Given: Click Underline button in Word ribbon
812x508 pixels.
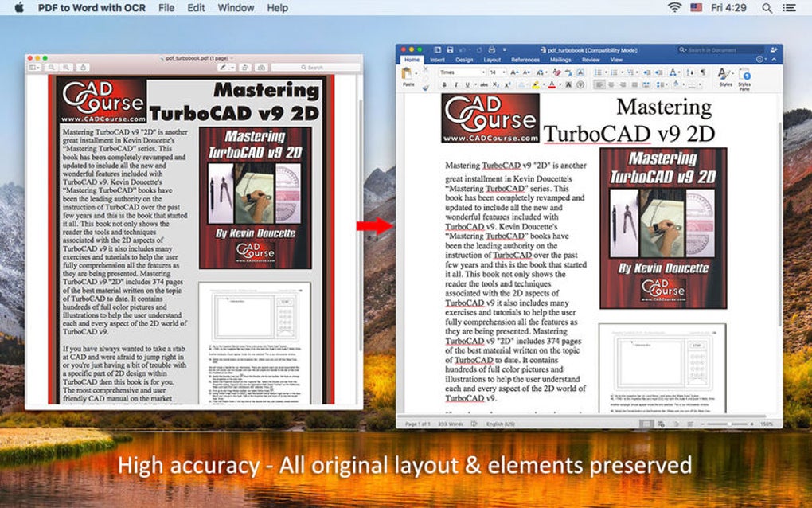Looking at the screenshot, I should 467,84.
